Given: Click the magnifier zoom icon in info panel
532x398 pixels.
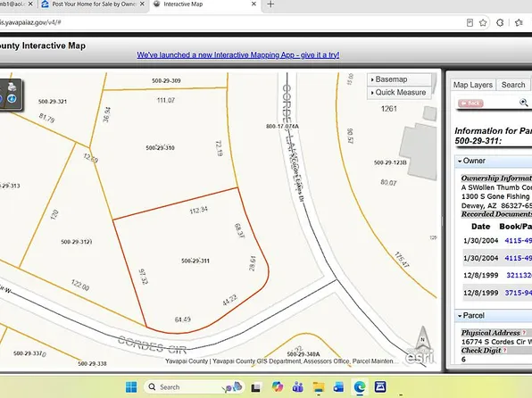Looking at the screenshot, I should 523,103.
